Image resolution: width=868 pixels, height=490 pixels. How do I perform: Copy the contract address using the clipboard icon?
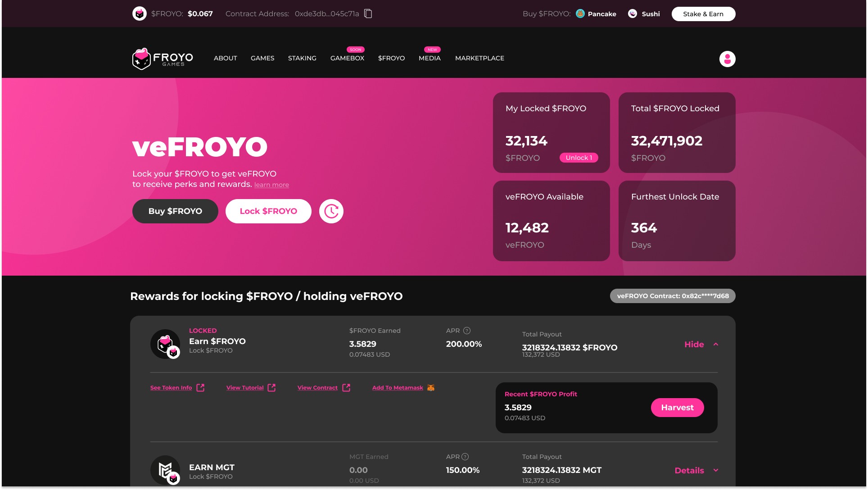tap(368, 14)
